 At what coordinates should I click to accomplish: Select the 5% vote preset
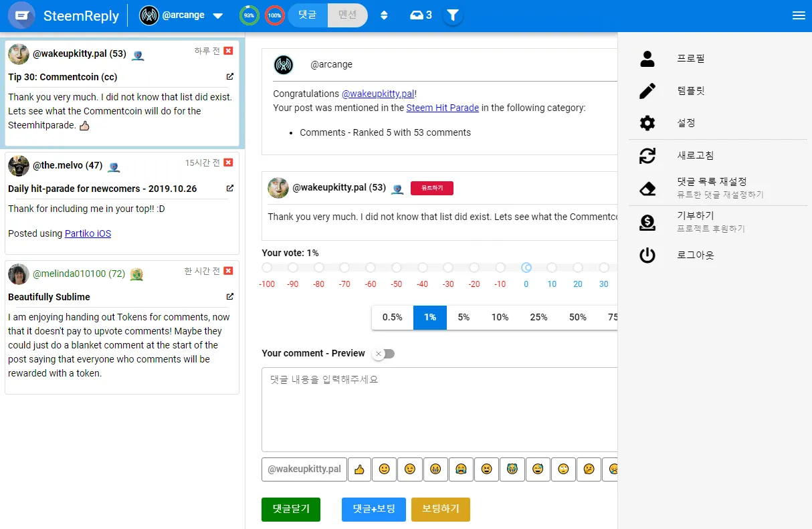pos(464,317)
